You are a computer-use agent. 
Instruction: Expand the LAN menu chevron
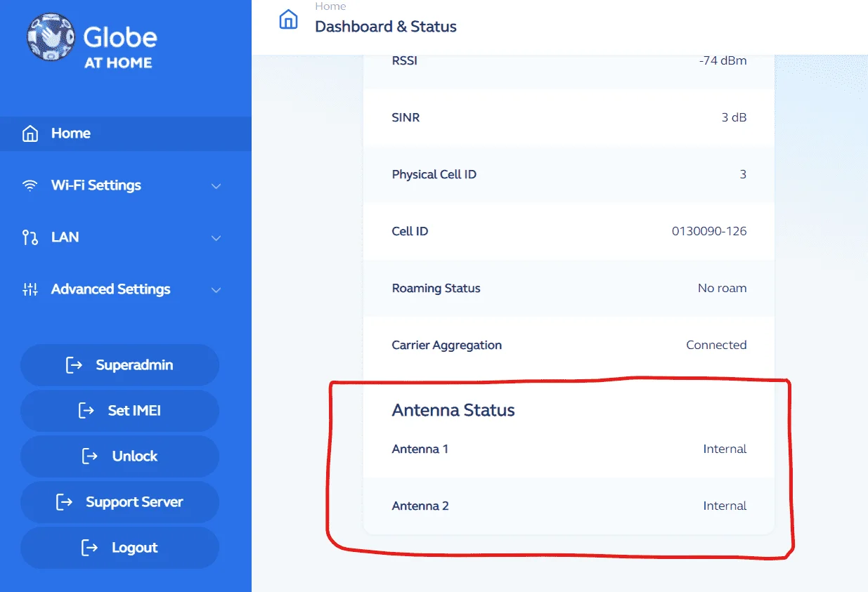[x=216, y=238]
